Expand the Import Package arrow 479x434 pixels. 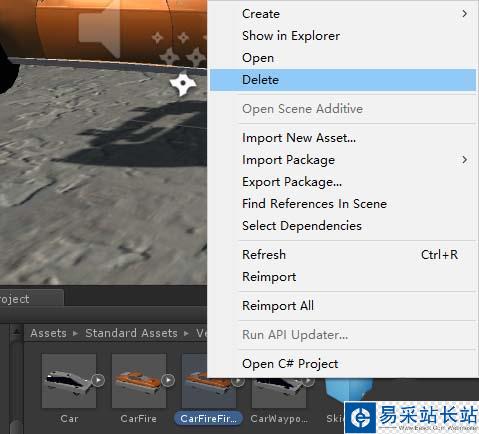pos(465,160)
